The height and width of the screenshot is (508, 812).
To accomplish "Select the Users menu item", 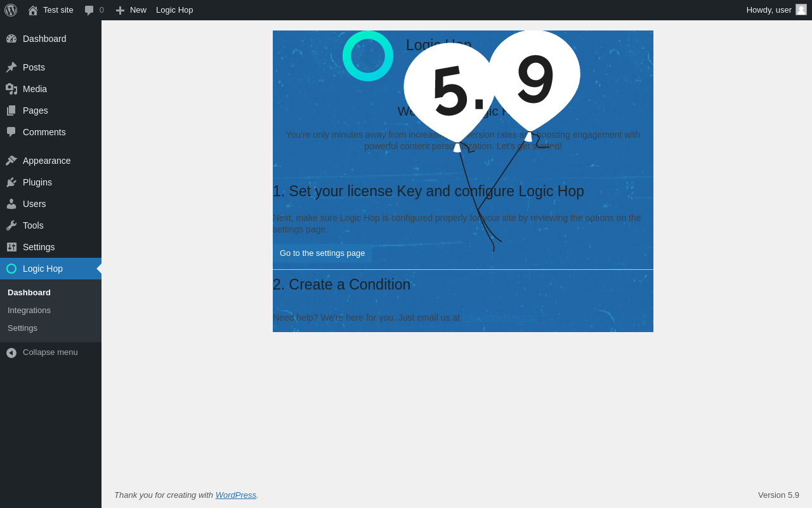I will [x=51, y=204].
